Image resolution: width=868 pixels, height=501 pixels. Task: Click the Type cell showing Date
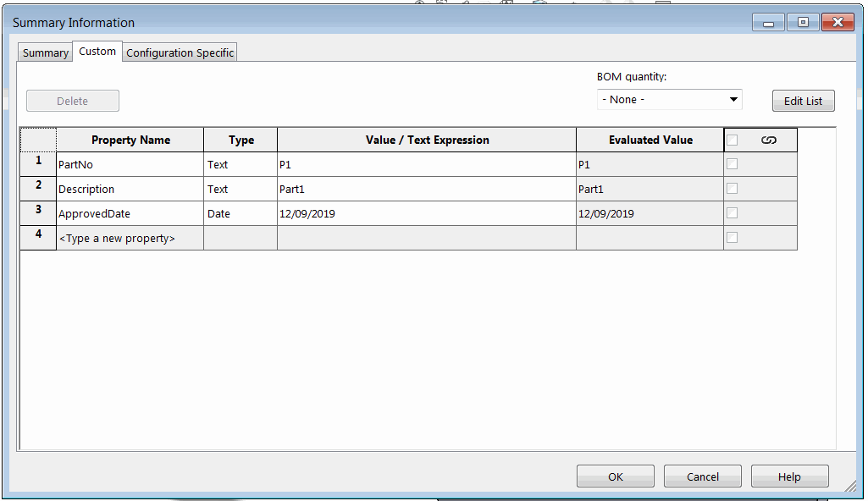pos(239,212)
